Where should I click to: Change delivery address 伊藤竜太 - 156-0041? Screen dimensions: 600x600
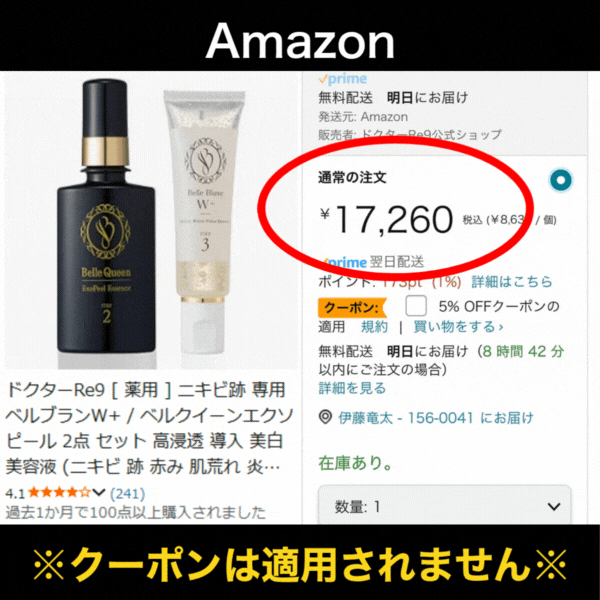coord(435,418)
